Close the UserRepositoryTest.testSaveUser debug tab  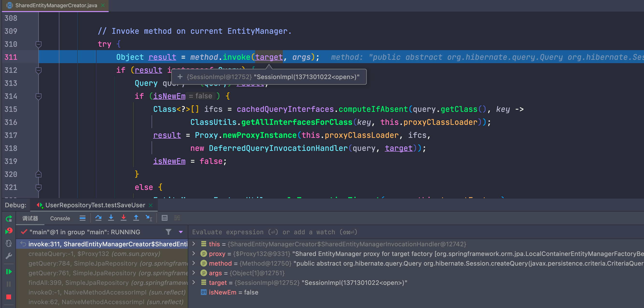click(x=151, y=205)
